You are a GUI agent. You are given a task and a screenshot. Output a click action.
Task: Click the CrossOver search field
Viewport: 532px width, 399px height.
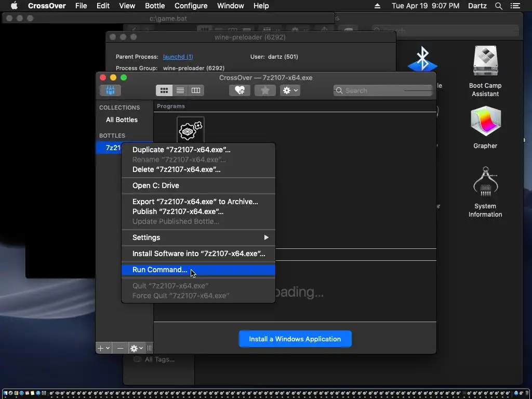[x=383, y=90]
